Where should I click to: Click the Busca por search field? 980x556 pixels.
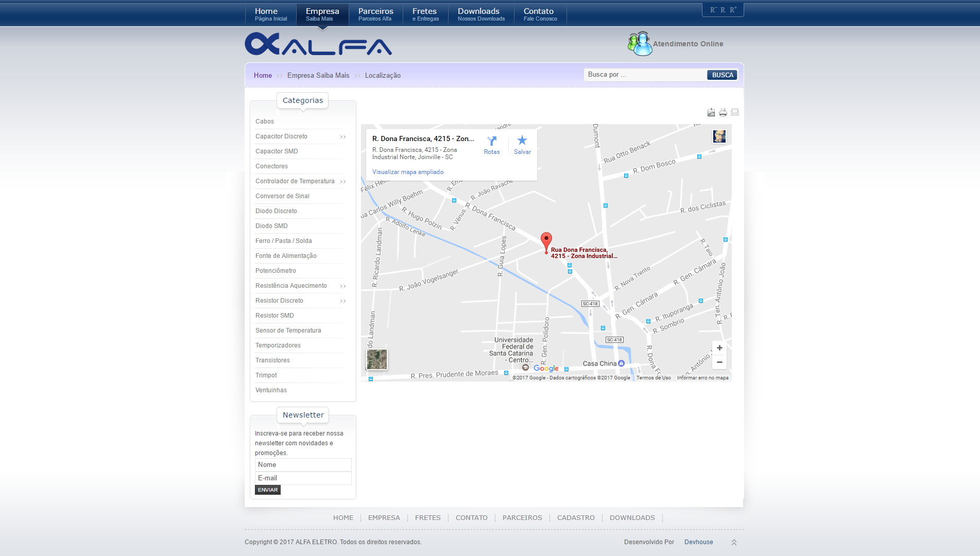[645, 75]
